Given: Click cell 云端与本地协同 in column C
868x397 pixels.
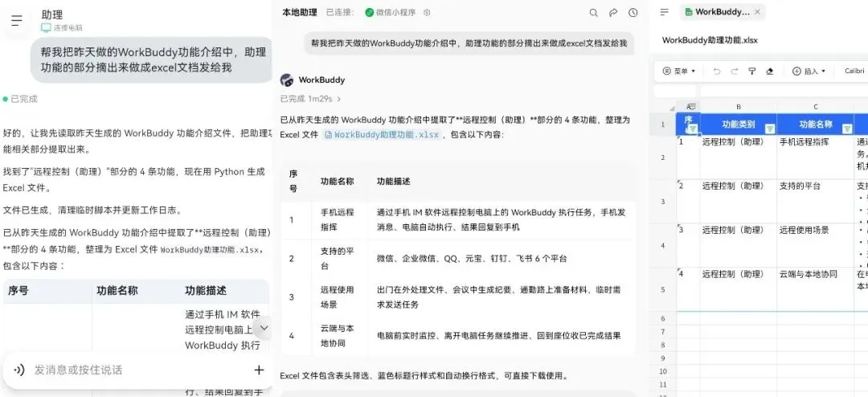Looking at the screenshot, I should 816,289.
